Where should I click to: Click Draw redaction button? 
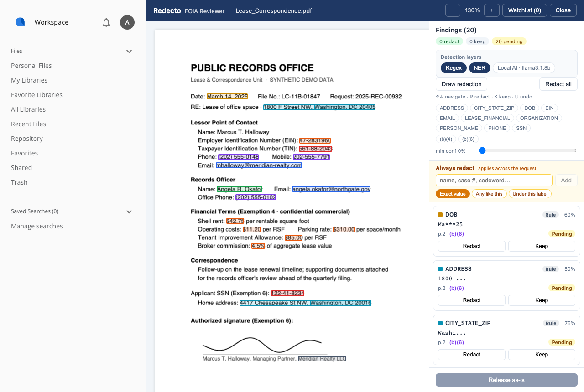462,84
